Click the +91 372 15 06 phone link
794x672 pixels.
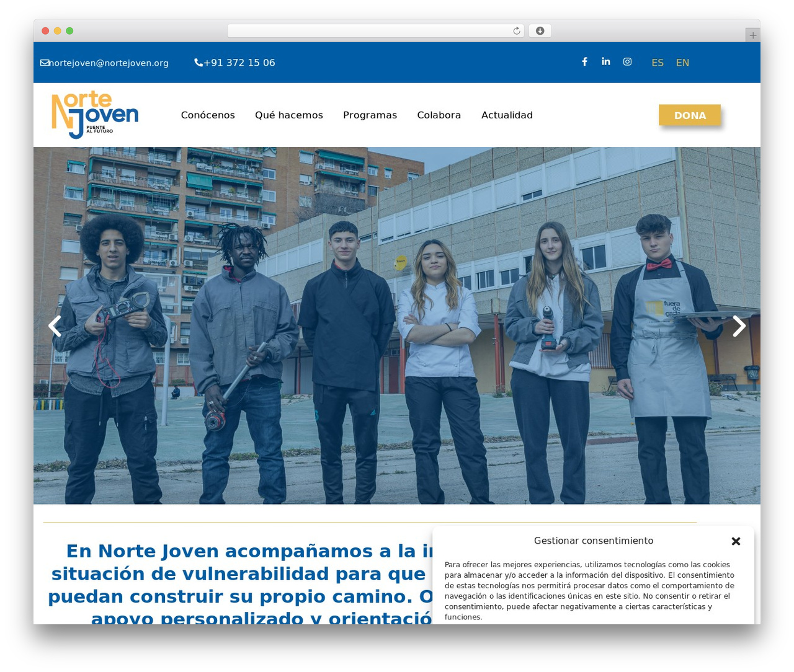point(239,63)
